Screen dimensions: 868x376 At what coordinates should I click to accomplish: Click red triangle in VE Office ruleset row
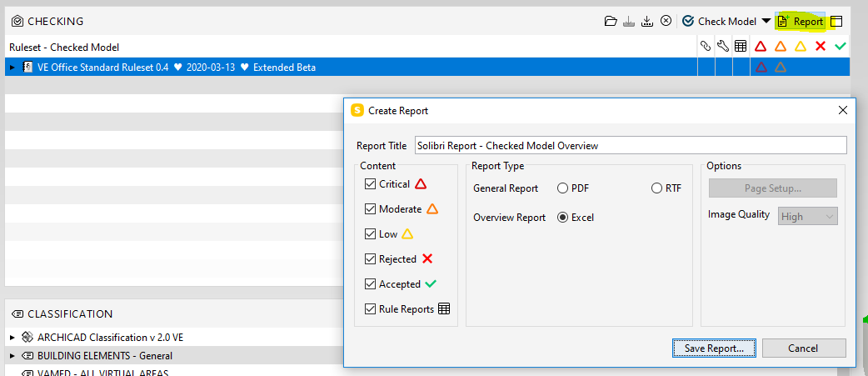[x=761, y=68]
